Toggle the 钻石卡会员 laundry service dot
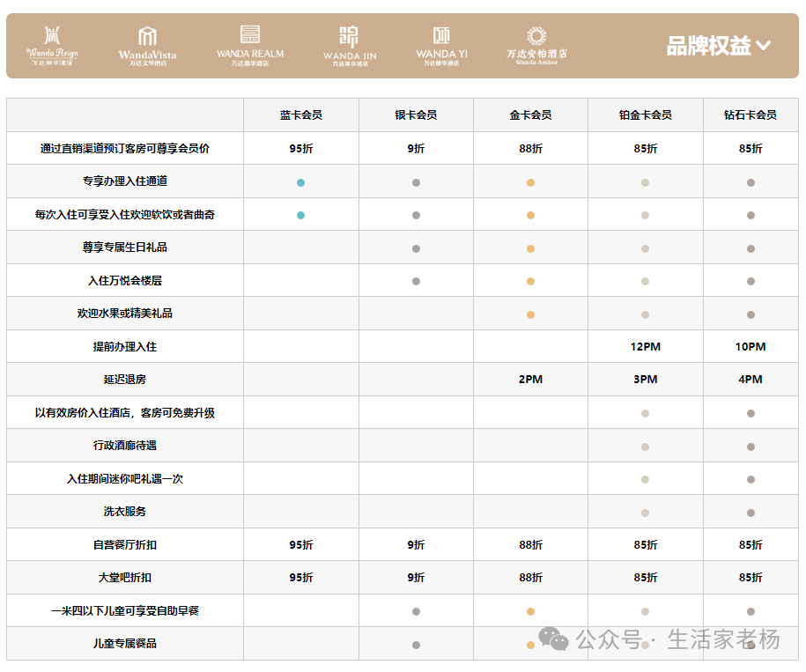The width and height of the screenshot is (806, 672). (749, 511)
